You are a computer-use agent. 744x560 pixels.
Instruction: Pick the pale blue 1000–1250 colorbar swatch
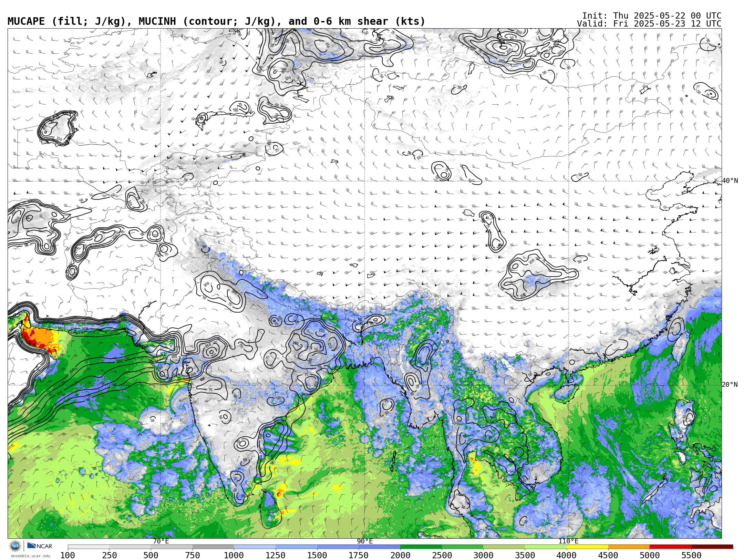coord(255,547)
